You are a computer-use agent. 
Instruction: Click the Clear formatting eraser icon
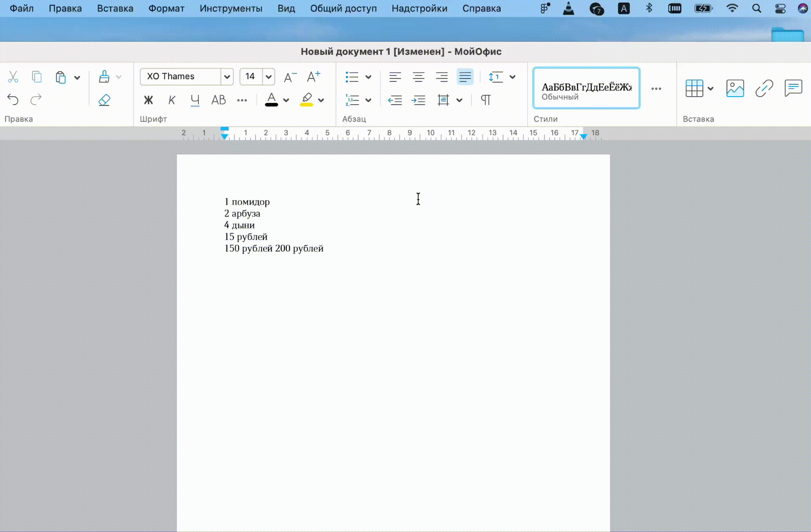104,100
